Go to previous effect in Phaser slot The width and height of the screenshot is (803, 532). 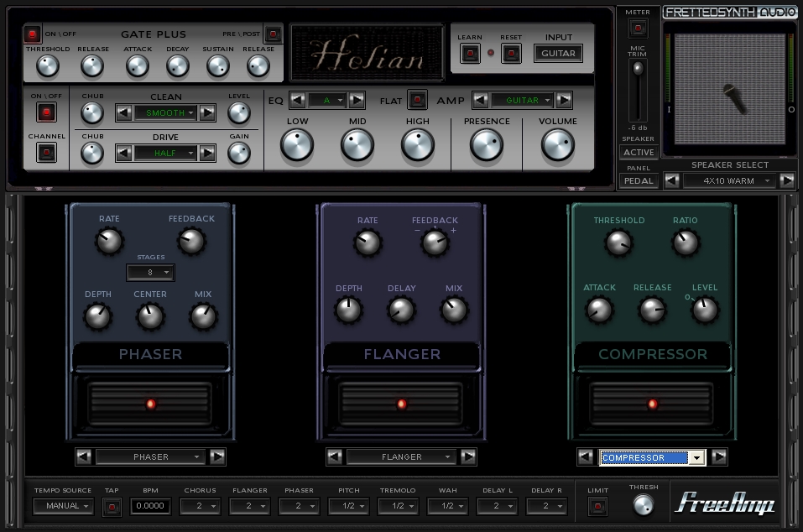[83, 456]
